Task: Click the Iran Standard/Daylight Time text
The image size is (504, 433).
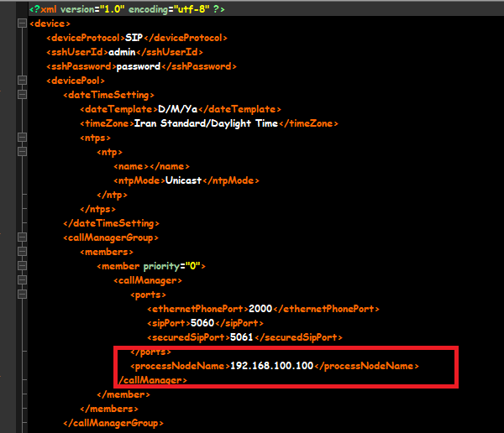Action: click(x=207, y=123)
